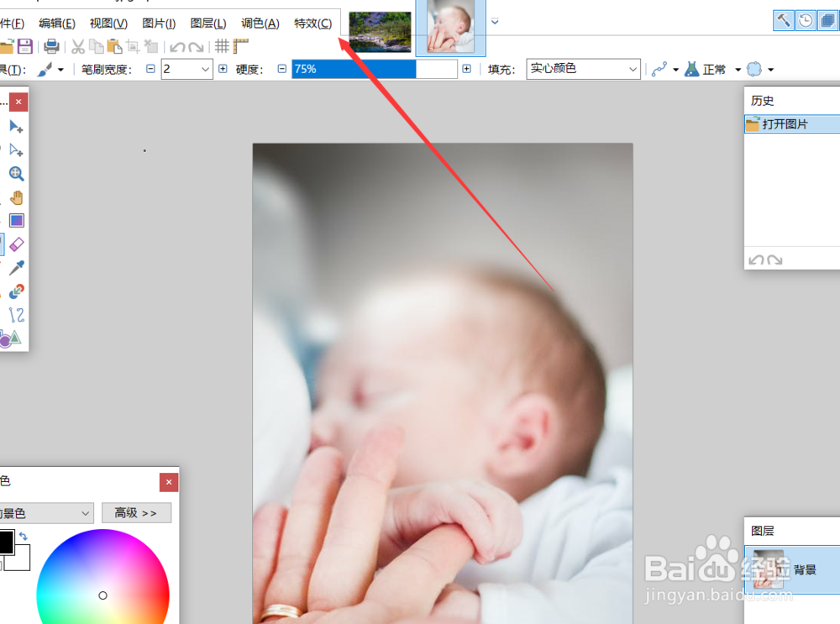Swap foreground and background colors
This screenshot has width=840, height=624.
click(x=23, y=536)
